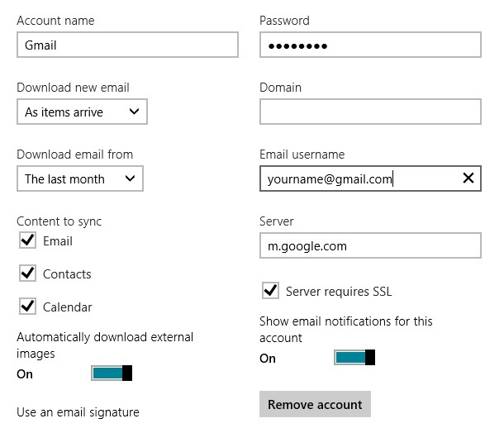Click the chevron in The last month dropdown
The image size is (504, 428).
click(x=130, y=178)
